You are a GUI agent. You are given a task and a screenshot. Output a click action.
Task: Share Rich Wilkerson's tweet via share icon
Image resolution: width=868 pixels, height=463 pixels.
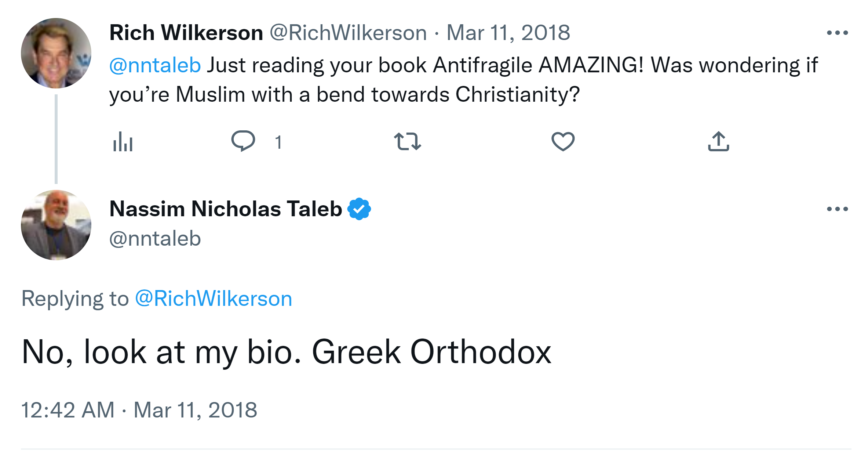pos(718,142)
